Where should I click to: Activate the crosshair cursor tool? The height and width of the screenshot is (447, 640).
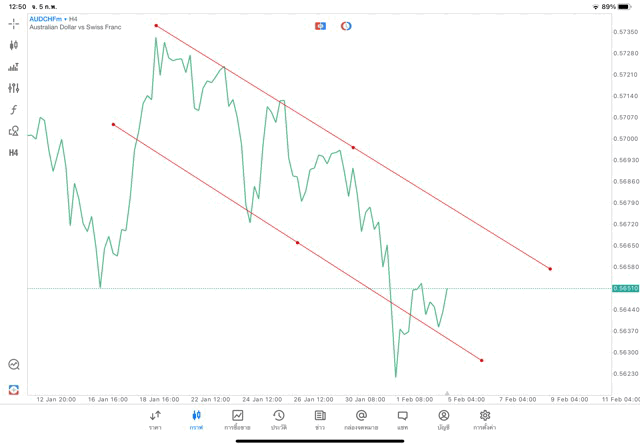point(14,23)
